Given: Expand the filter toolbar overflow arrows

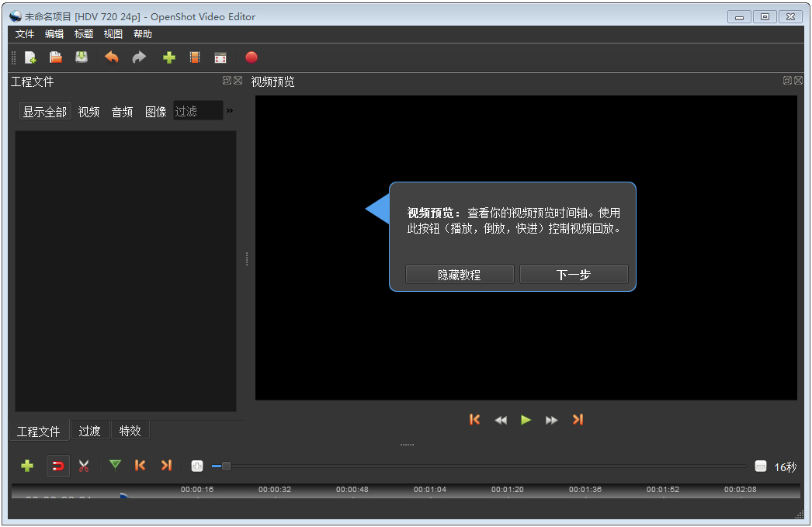Looking at the screenshot, I should coord(230,111).
